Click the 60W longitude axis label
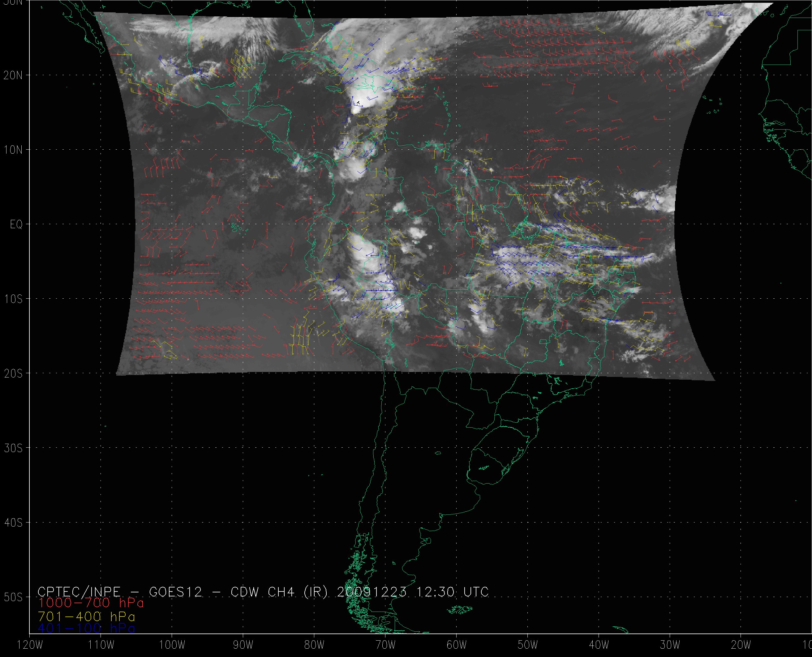 [x=457, y=645]
